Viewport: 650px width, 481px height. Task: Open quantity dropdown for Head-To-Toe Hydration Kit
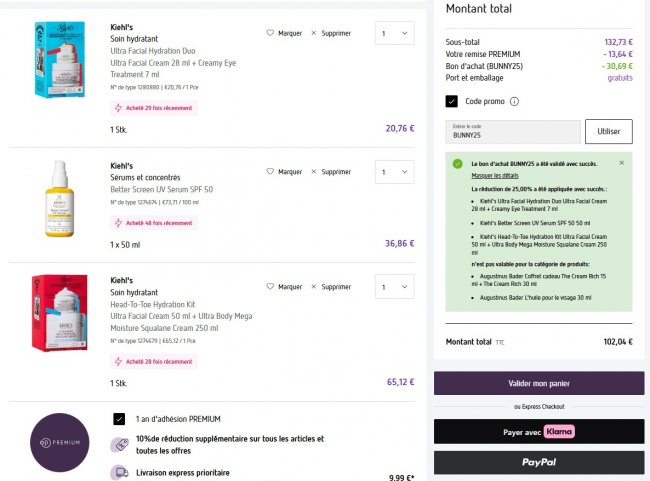(393, 286)
